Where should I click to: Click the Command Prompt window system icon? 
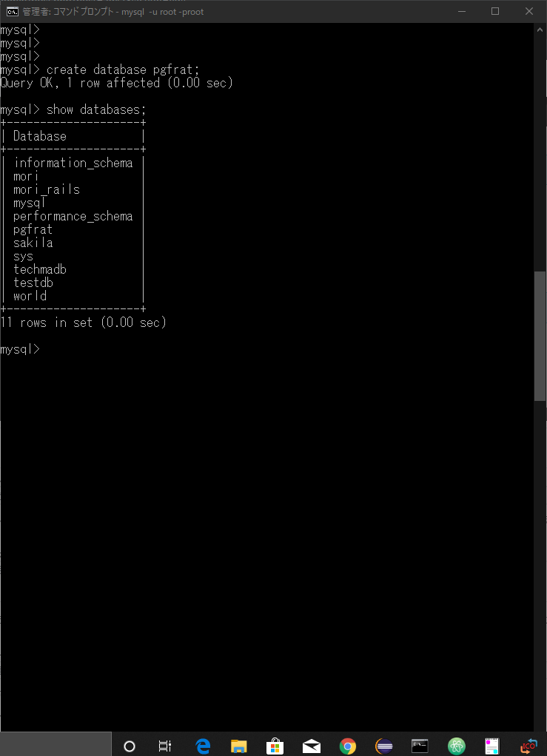pyautogui.click(x=13, y=12)
